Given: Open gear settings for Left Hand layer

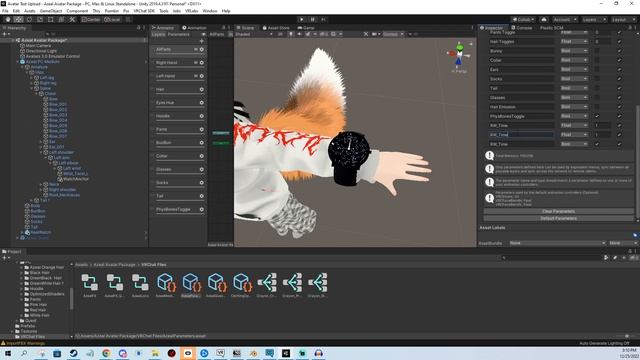Looking at the screenshot, I should pyautogui.click(x=202, y=76).
